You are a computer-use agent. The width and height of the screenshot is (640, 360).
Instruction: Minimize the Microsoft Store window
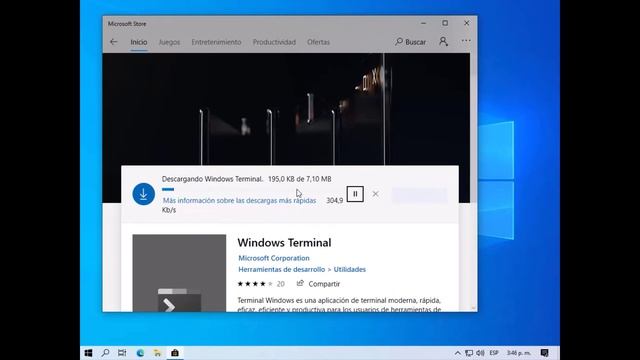[423, 23]
